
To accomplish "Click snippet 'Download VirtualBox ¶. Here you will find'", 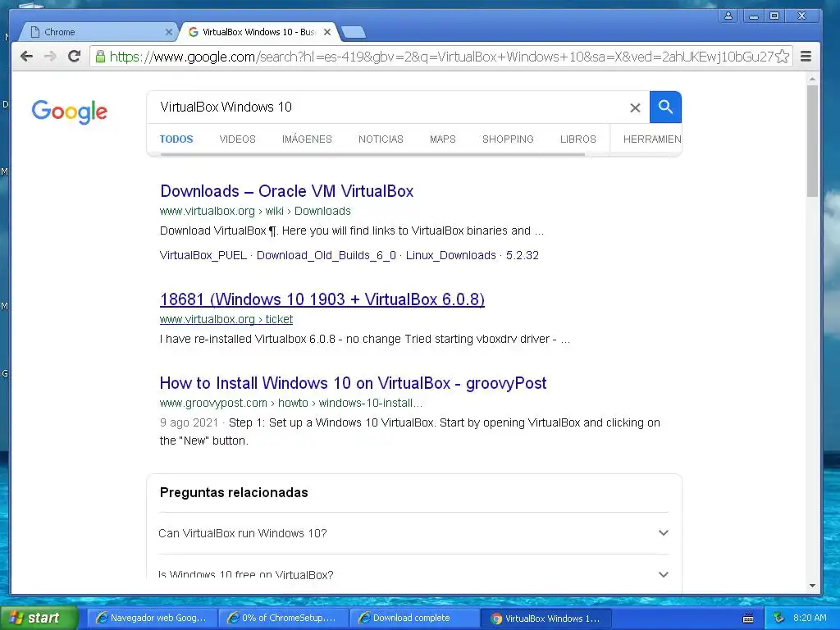I will tap(351, 231).
